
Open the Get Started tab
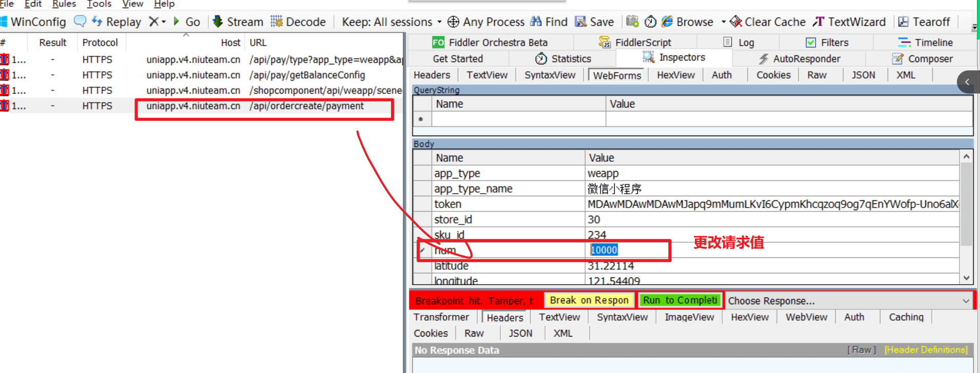click(458, 59)
